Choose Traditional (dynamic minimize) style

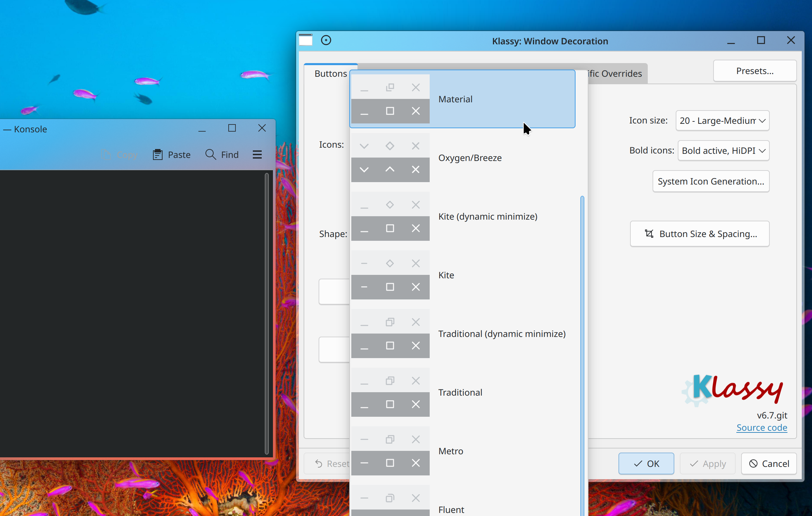point(462,334)
